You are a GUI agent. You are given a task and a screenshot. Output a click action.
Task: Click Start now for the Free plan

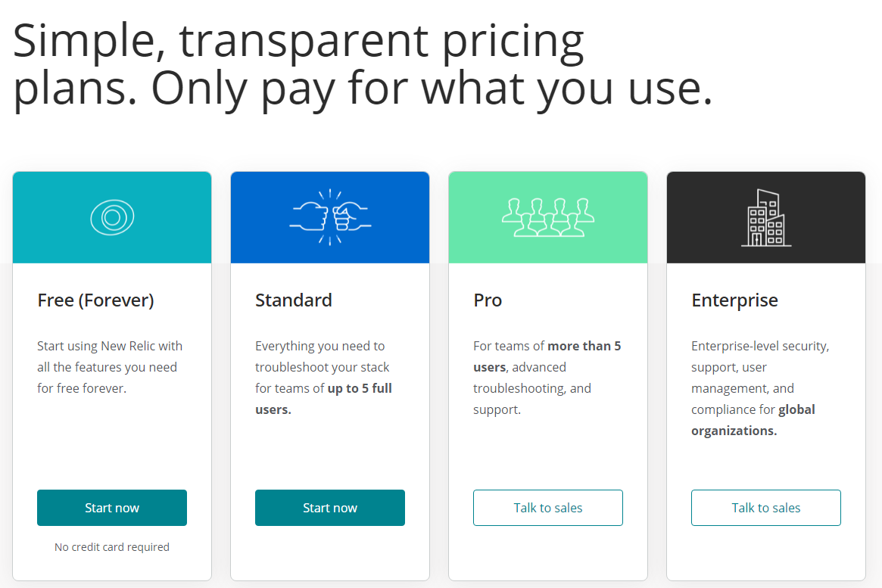[111, 508]
